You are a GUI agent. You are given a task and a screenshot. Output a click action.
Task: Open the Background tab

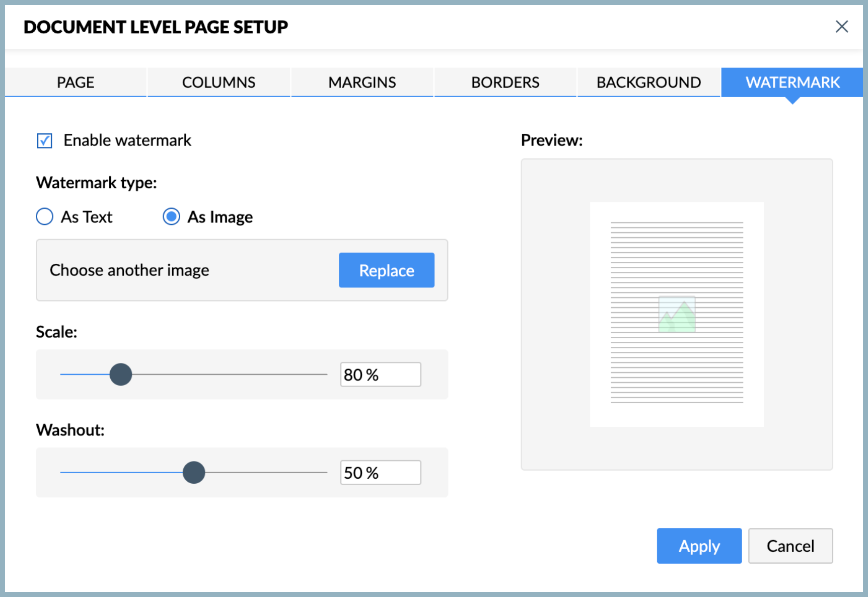(648, 82)
